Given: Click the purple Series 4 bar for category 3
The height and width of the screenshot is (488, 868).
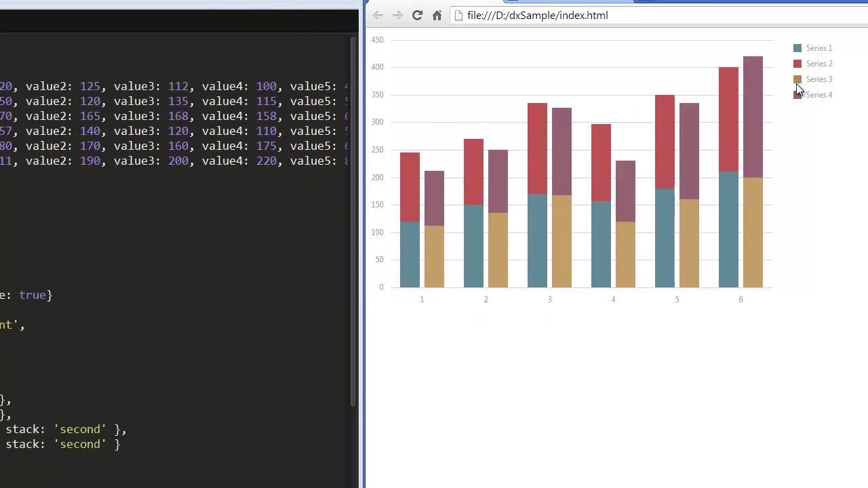Looking at the screenshot, I should point(561,151).
